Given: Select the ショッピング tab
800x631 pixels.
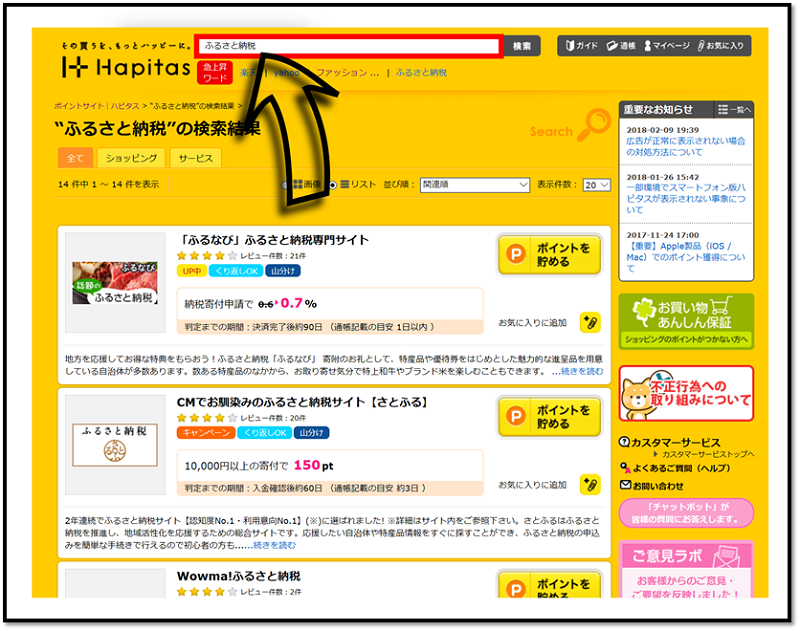Looking at the screenshot, I should coord(131,158).
